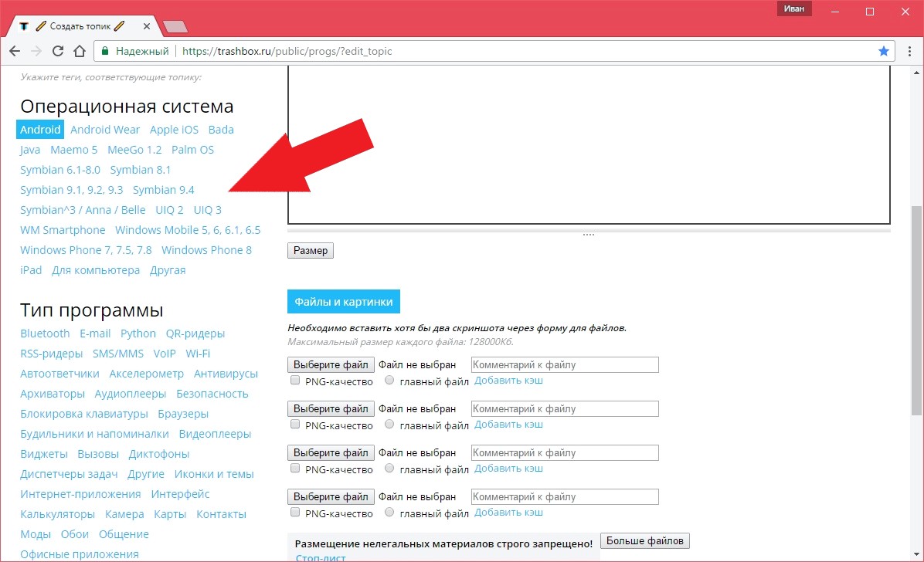Screen dimensions: 924x562
Task: Click the fourth Комментарий к файлу field
Action: pos(565,496)
